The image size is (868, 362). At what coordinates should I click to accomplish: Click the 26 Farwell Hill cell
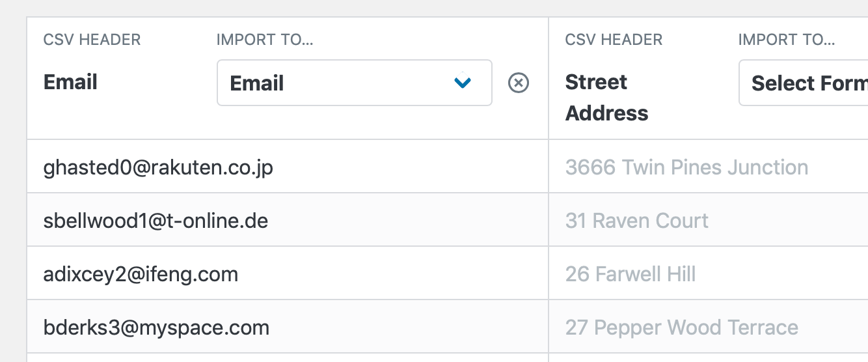click(x=709, y=273)
